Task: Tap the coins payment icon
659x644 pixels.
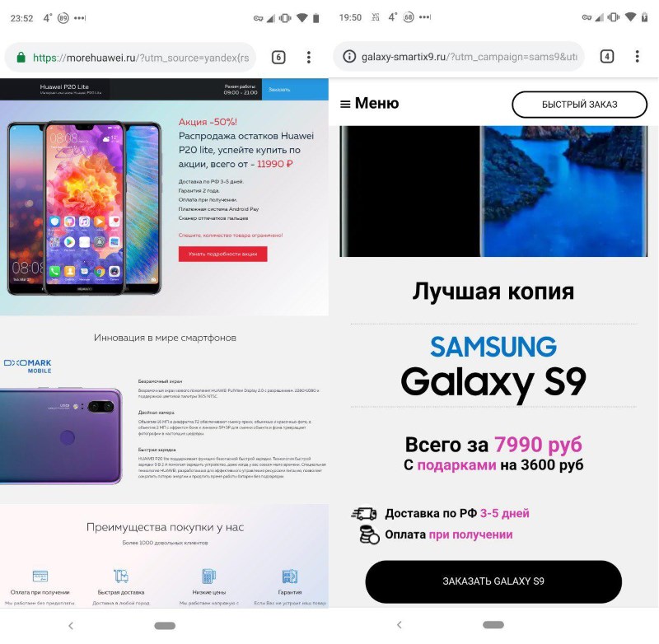Action: (369, 534)
